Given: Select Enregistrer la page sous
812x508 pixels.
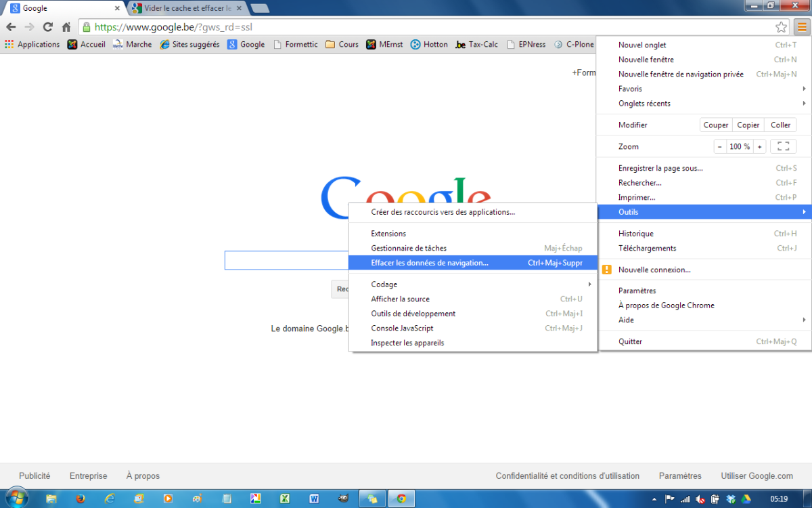Looking at the screenshot, I should click(x=704, y=168).
